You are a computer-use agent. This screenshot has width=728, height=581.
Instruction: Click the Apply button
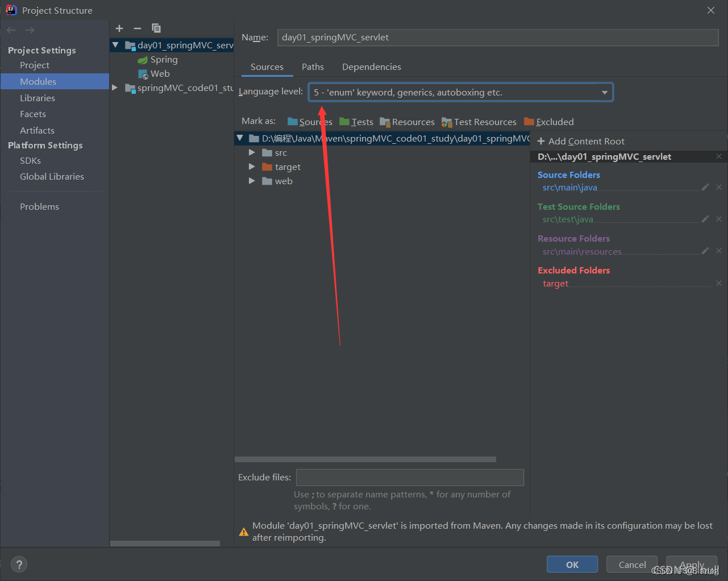point(692,565)
